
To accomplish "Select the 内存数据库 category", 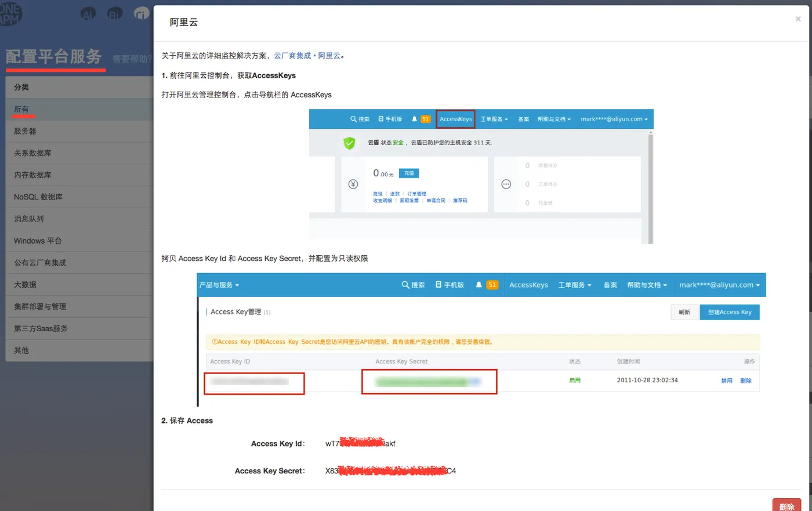I will point(79,175).
